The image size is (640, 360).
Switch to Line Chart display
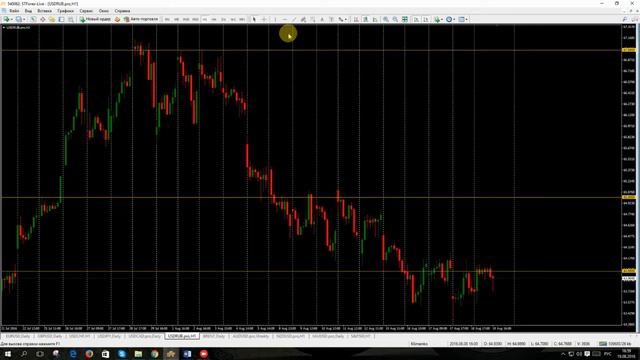point(375,19)
